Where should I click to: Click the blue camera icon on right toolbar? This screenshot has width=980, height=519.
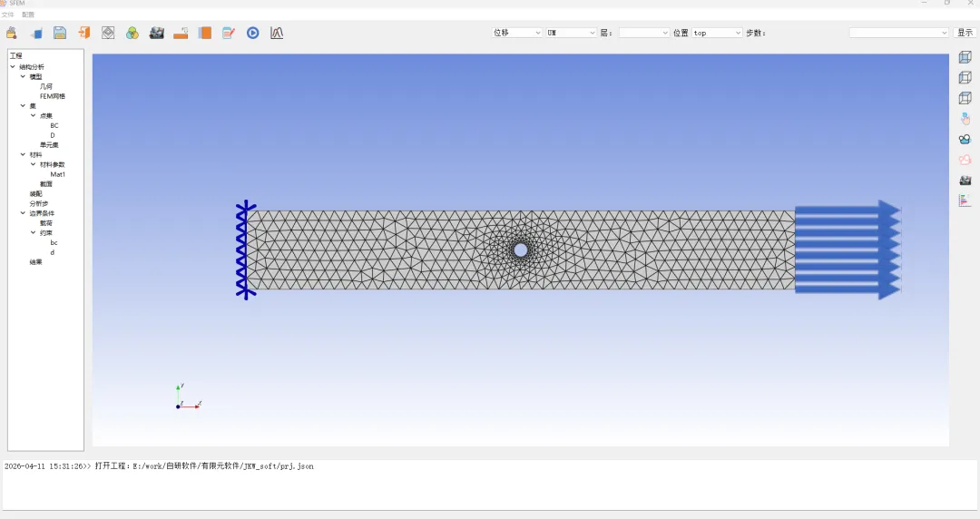[x=965, y=139]
